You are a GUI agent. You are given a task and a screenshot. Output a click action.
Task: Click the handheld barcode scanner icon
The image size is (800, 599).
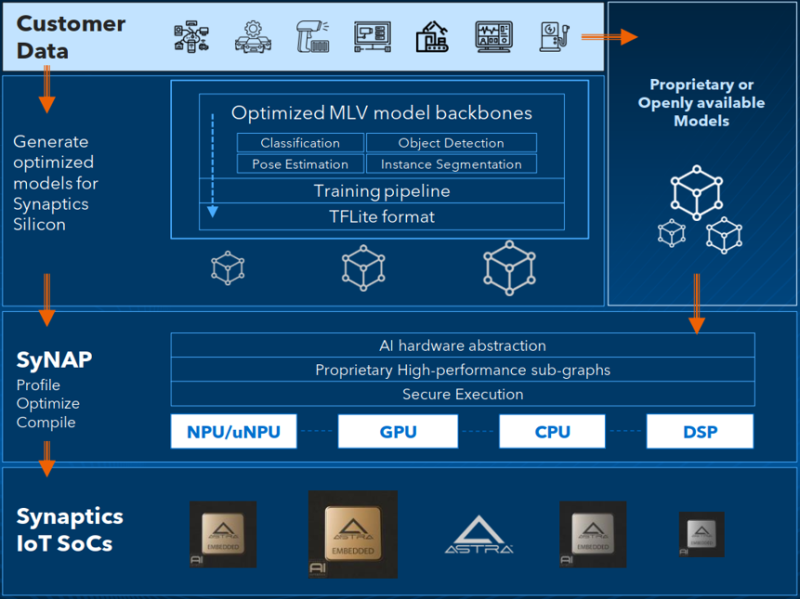tap(313, 37)
